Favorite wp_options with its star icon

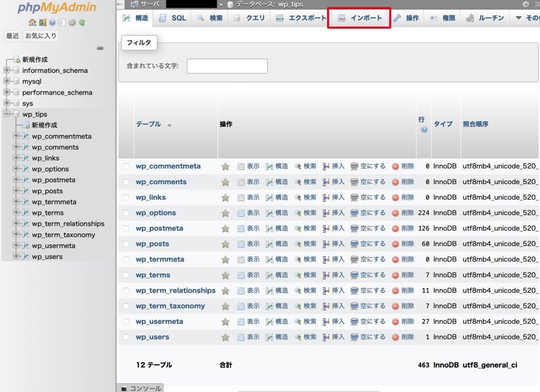click(x=225, y=213)
